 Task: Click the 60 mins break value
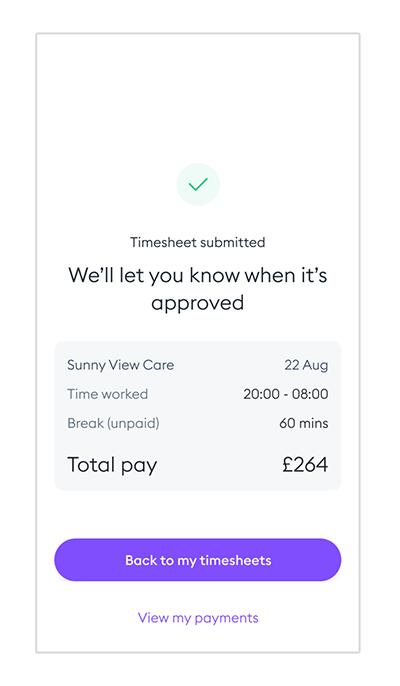[304, 423]
